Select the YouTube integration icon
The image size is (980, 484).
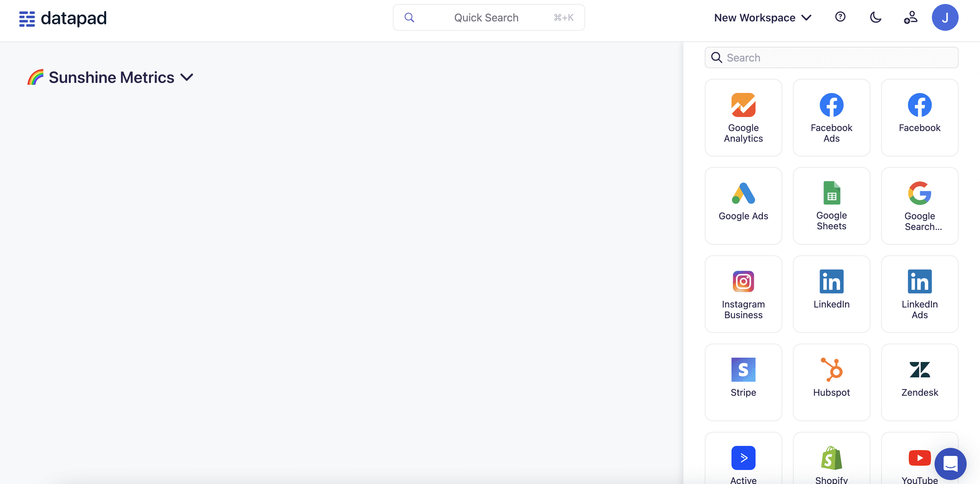(x=920, y=458)
